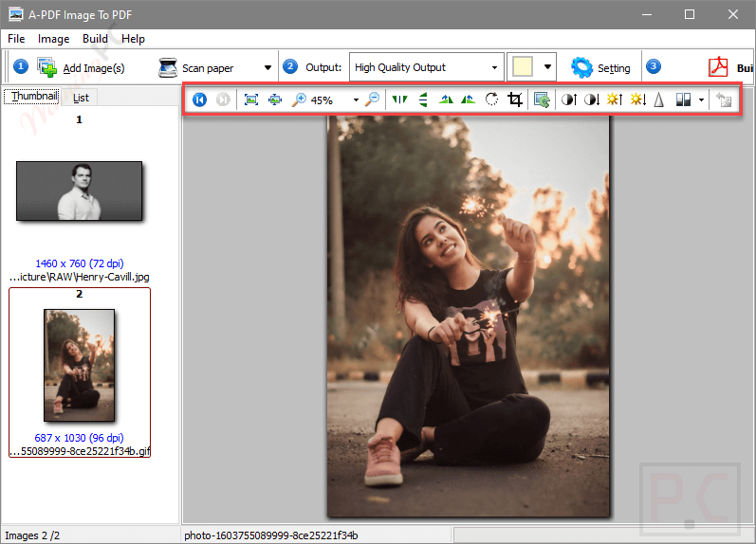Viewport: 756px width, 544px height.
Task: Minimize the A-PDF window
Action: [x=647, y=14]
